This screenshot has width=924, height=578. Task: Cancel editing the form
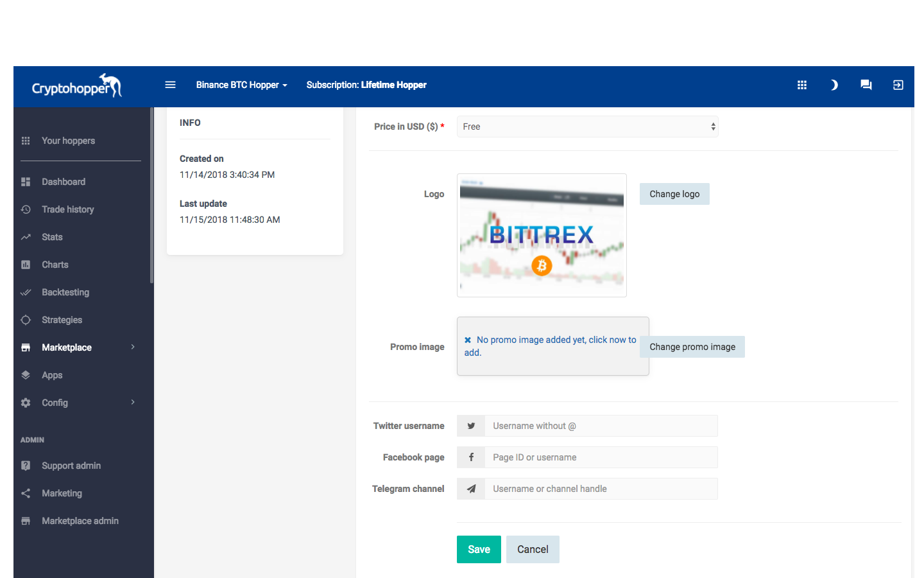click(533, 550)
